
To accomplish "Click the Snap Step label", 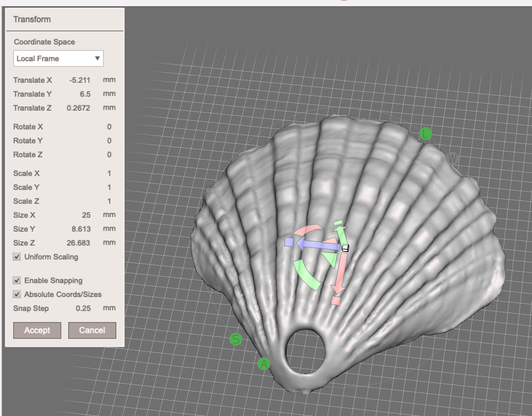I will [x=31, y=308].
